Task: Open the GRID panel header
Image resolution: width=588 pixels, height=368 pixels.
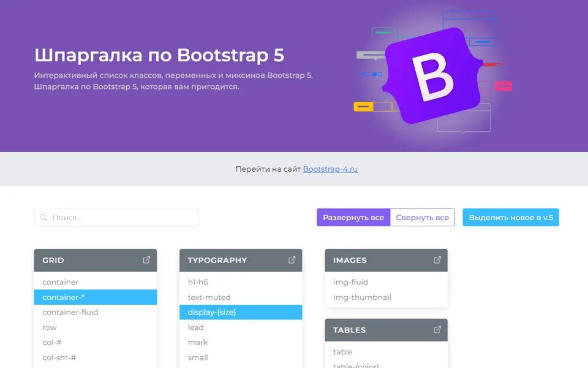Action: (x=96, y=260)
